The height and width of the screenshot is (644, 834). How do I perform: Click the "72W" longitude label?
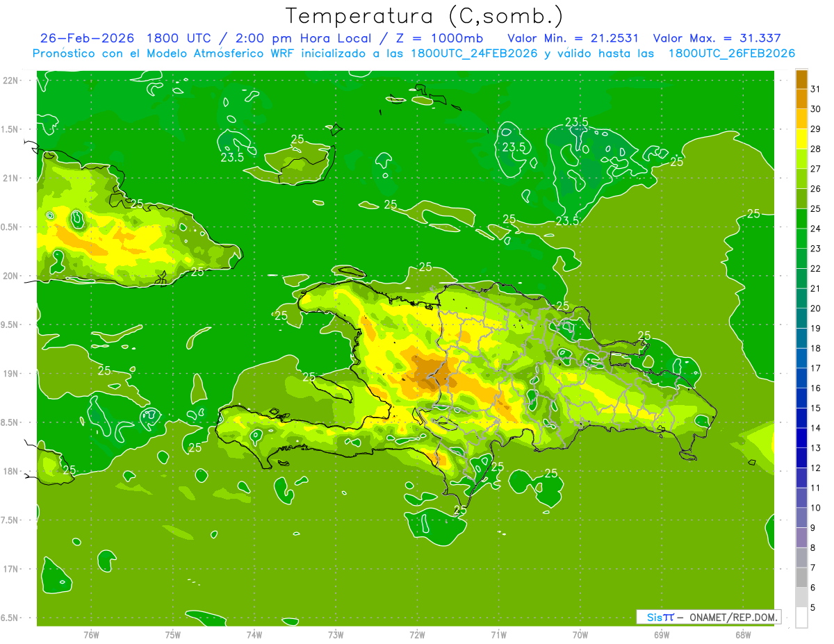click(417, 634)
